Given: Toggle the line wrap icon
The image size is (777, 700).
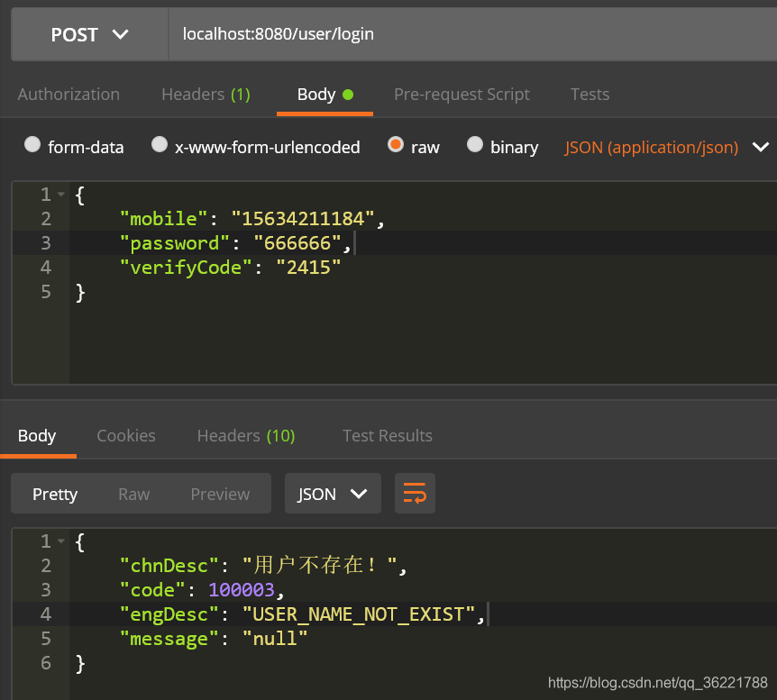Looking at the screenshot, I should [x=415, y=494].
